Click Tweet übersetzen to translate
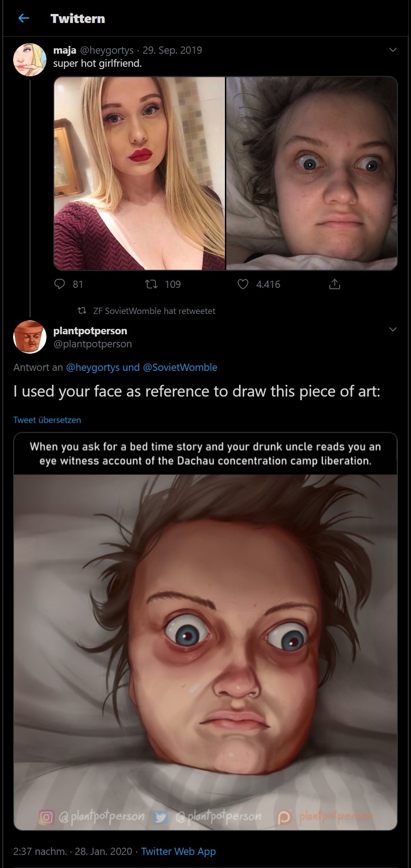The image size is (411, 868). tap(47, 420)
